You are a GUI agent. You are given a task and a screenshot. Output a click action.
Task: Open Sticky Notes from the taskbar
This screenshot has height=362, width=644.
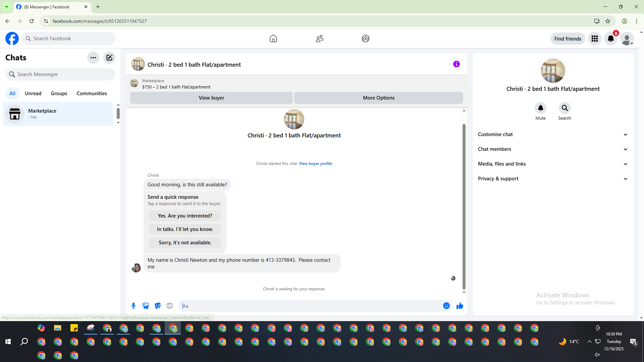click(x=74, y=328)
